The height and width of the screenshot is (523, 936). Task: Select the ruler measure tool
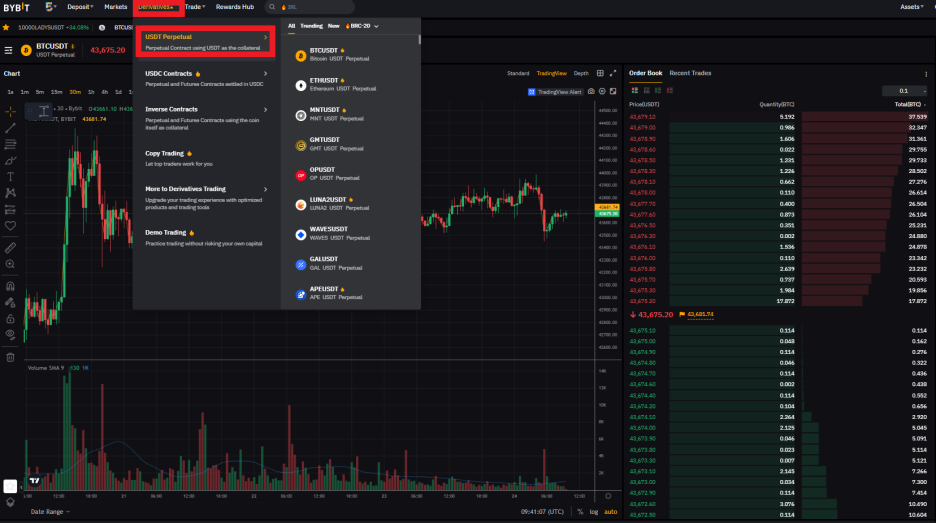click(10, 247)
